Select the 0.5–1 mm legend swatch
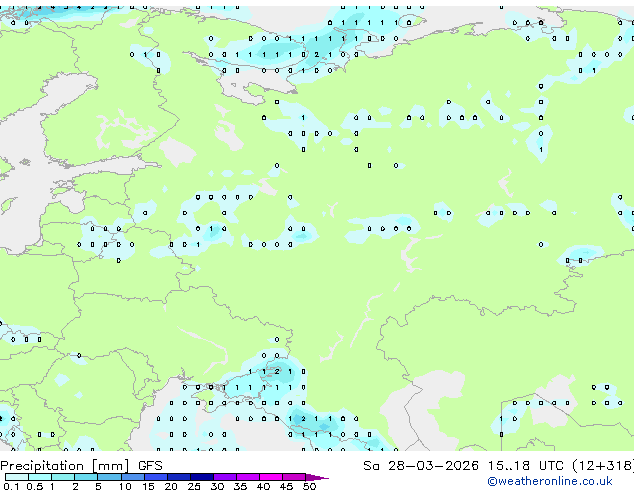Image resolution: width=634 pixels, height=490 pixels. pyautogui.click(x=40, y=477)
